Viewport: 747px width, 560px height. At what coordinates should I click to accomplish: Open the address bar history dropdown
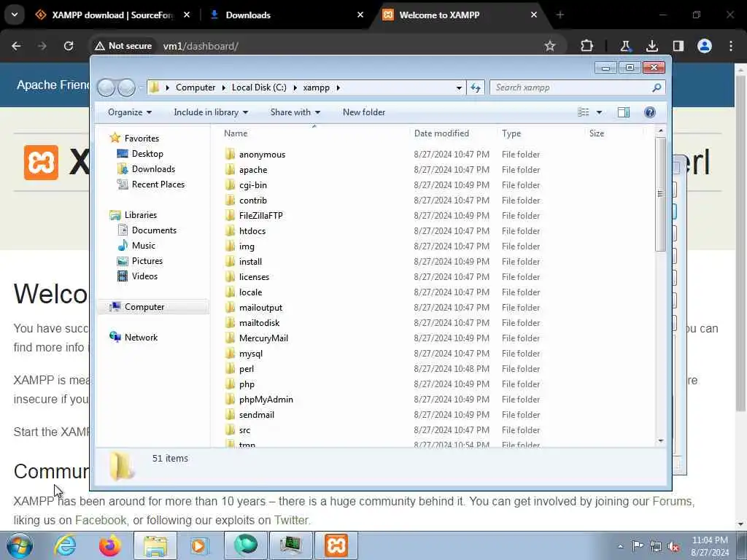(x=459, y=87)
